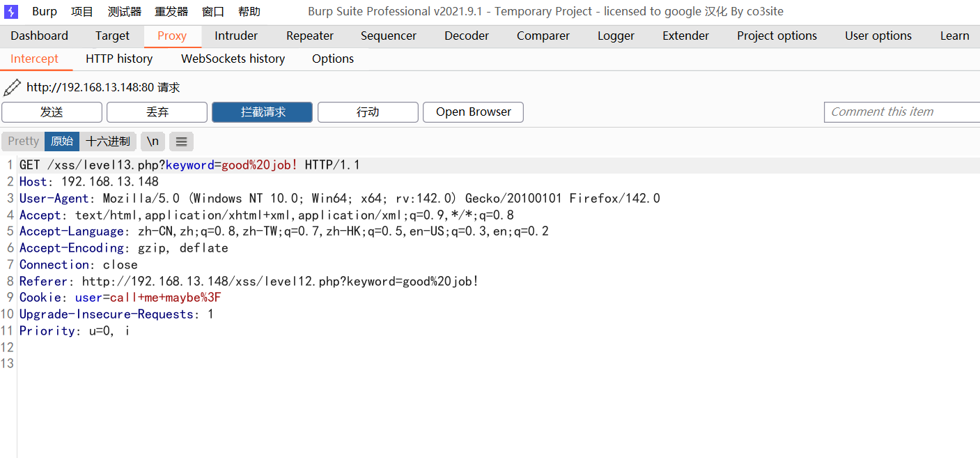Switch editor to Pretty view

click(23, 142)
